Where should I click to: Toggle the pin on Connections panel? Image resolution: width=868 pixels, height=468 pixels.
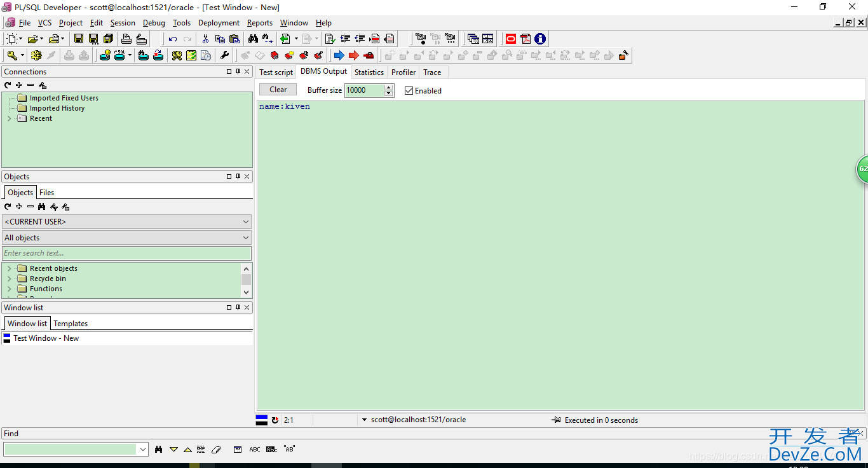(x=238, y=72)
